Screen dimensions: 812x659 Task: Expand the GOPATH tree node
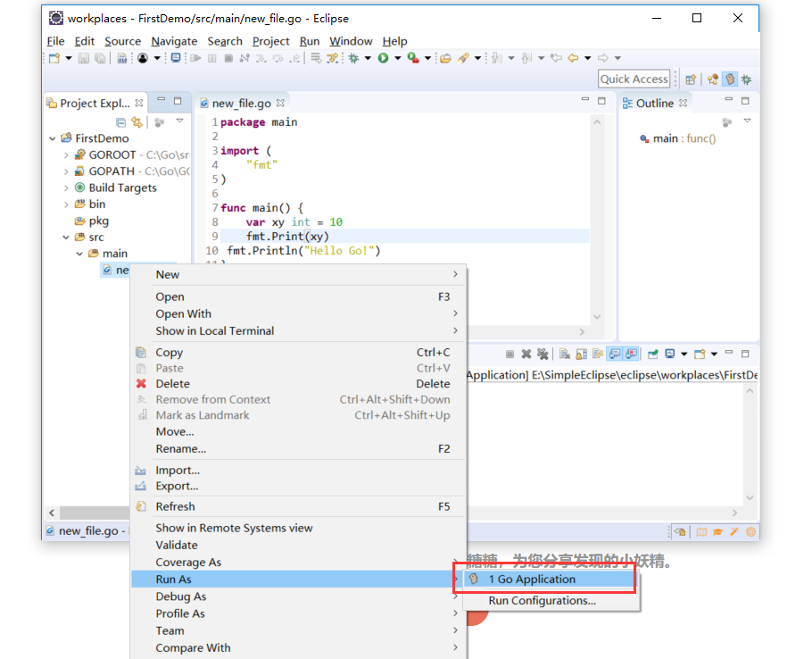click(66, 171)
